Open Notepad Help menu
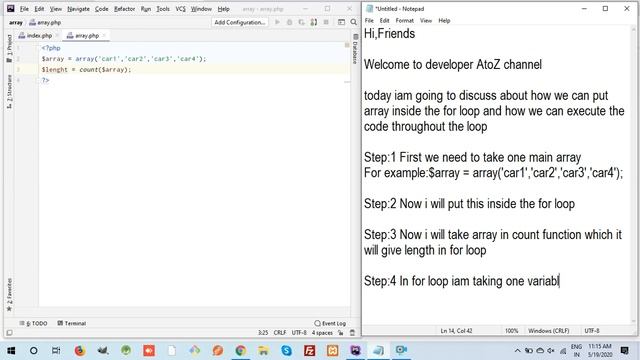This screenshot has height=360, width=640. point(444,20)
